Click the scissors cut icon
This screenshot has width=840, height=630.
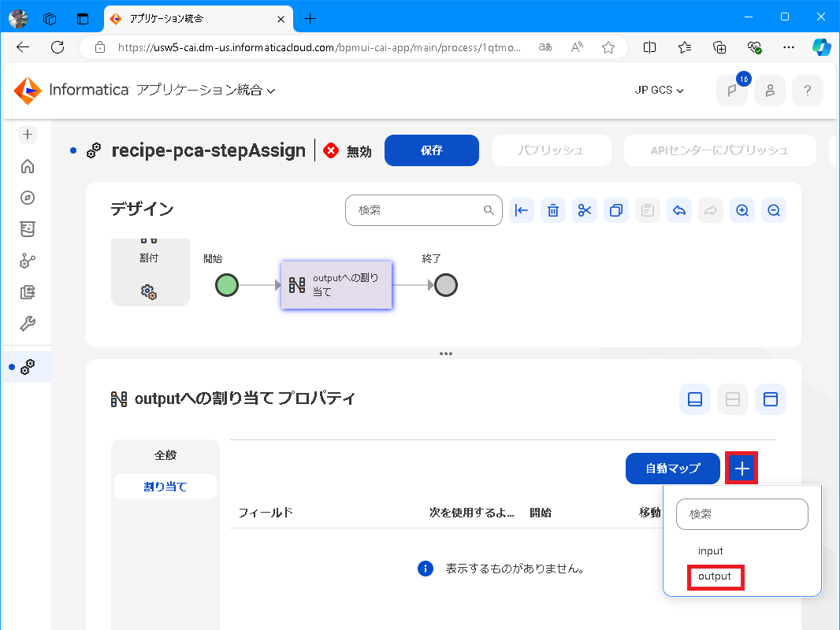click(585, 210)
